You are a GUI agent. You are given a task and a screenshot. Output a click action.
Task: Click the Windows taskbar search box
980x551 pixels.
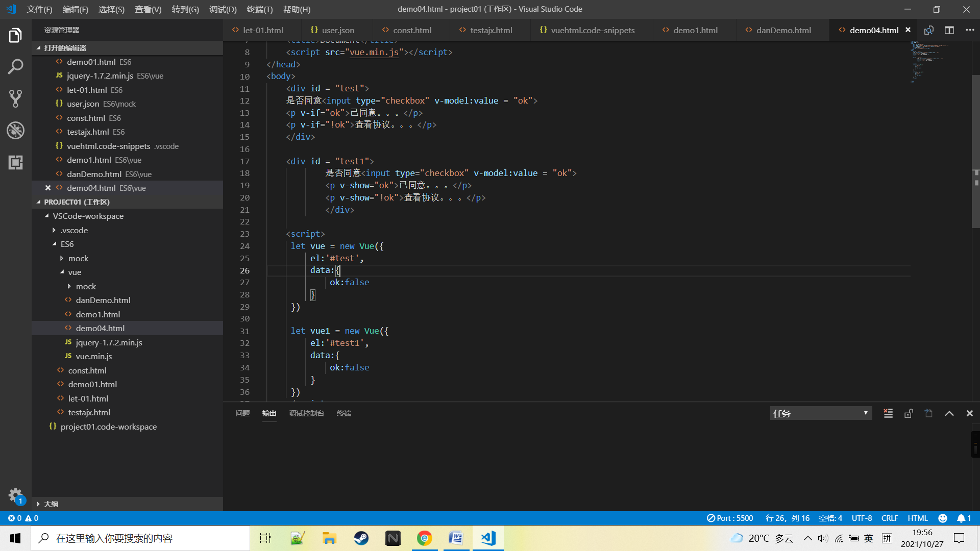141,538
